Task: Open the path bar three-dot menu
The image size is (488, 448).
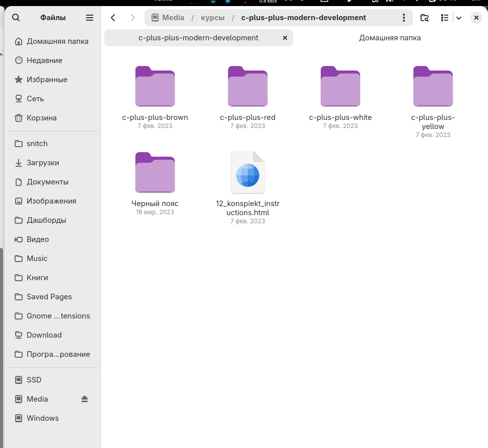Action: click(404, 18)
